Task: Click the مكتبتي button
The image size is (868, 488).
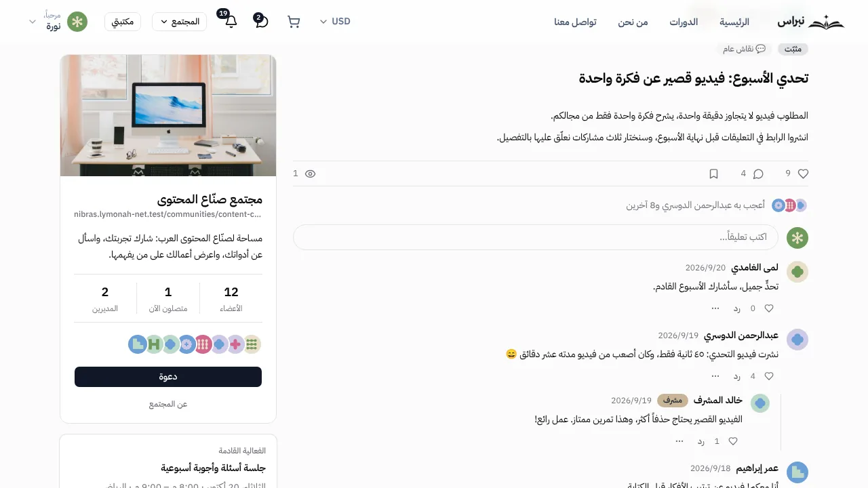Action: click(x=123, y=22)
